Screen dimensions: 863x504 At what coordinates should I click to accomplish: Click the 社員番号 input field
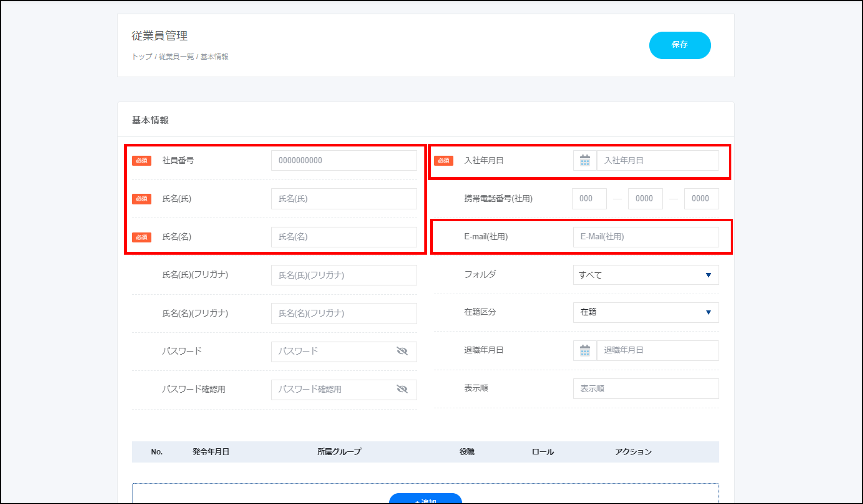click(344, 160)
